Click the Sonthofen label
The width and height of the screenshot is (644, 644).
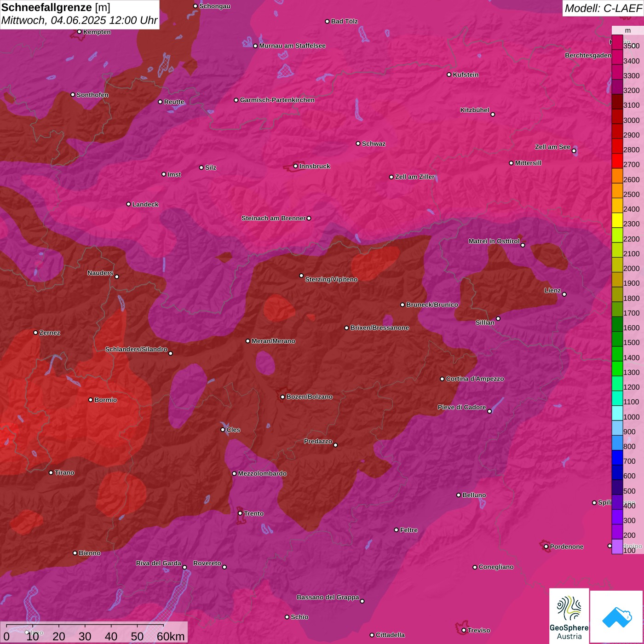92,95
